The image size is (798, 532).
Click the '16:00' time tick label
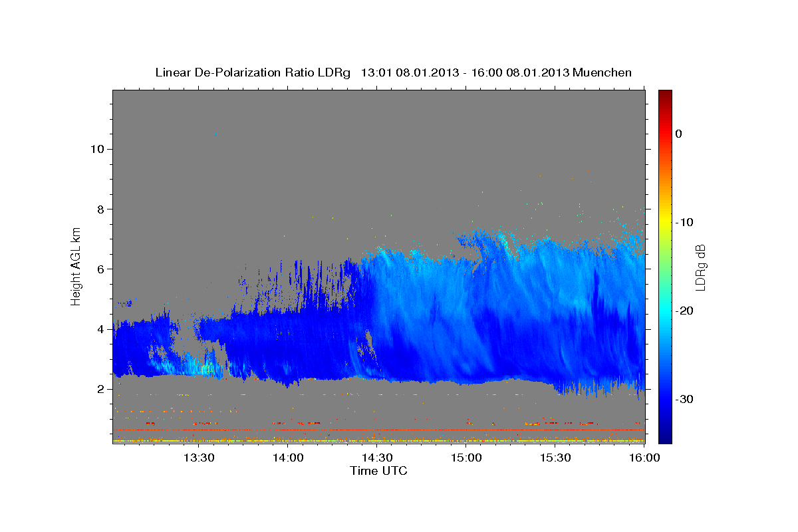[x=644, y=458]
